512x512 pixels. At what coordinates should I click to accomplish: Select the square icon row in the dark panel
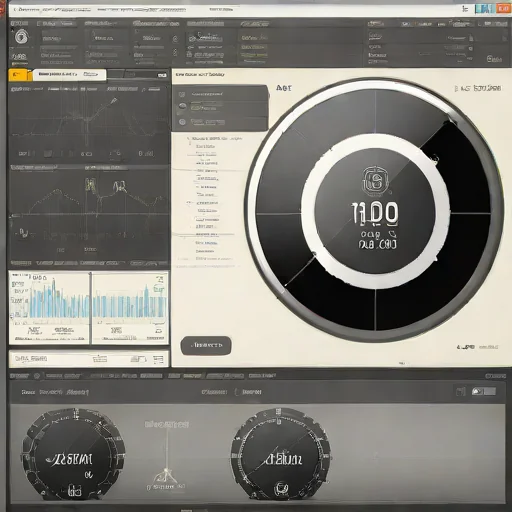click(220, 94)
